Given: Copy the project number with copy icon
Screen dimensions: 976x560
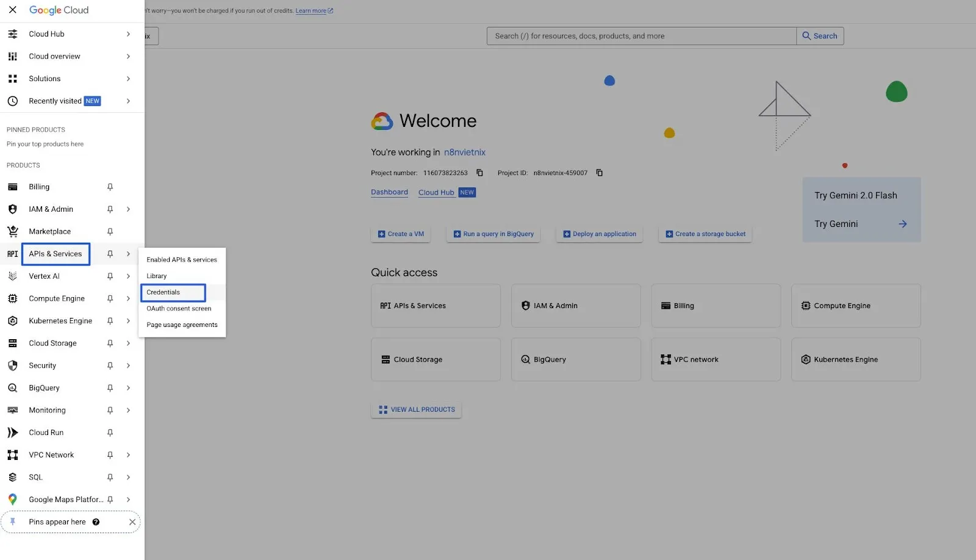Looking at the screenshot, I should 479,173.
